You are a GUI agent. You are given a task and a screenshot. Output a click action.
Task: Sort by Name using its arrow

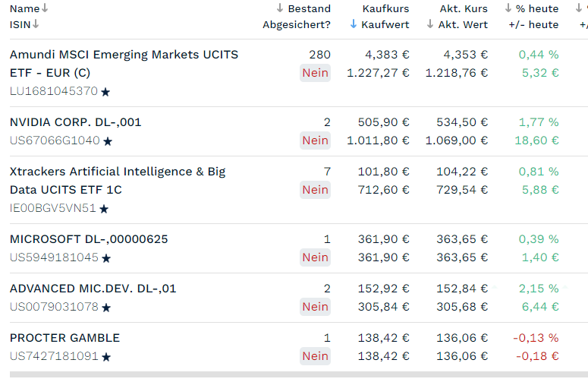[x=45, y=8]
